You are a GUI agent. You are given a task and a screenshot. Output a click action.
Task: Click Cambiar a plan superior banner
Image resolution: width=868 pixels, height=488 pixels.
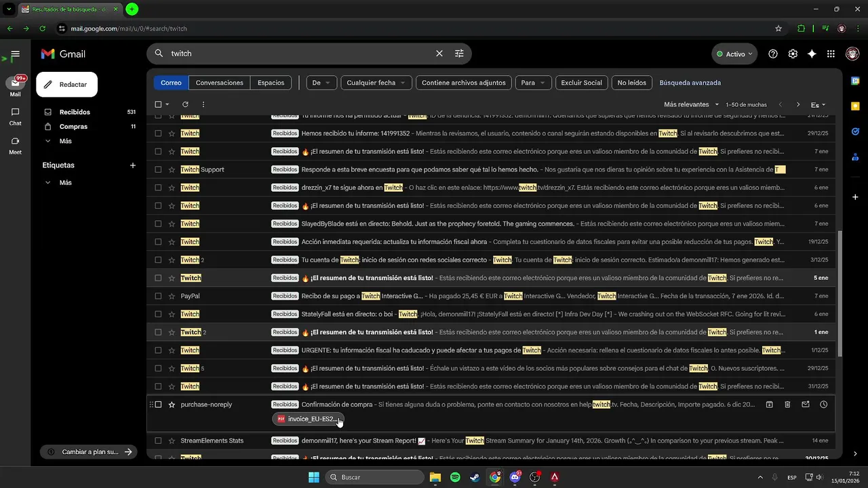(x=90, y=452)
